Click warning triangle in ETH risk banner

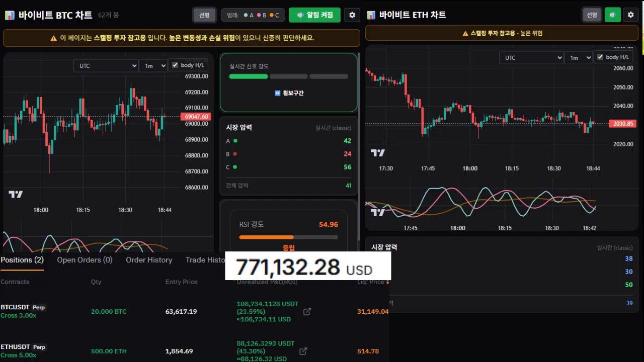(x=465, y=33)
